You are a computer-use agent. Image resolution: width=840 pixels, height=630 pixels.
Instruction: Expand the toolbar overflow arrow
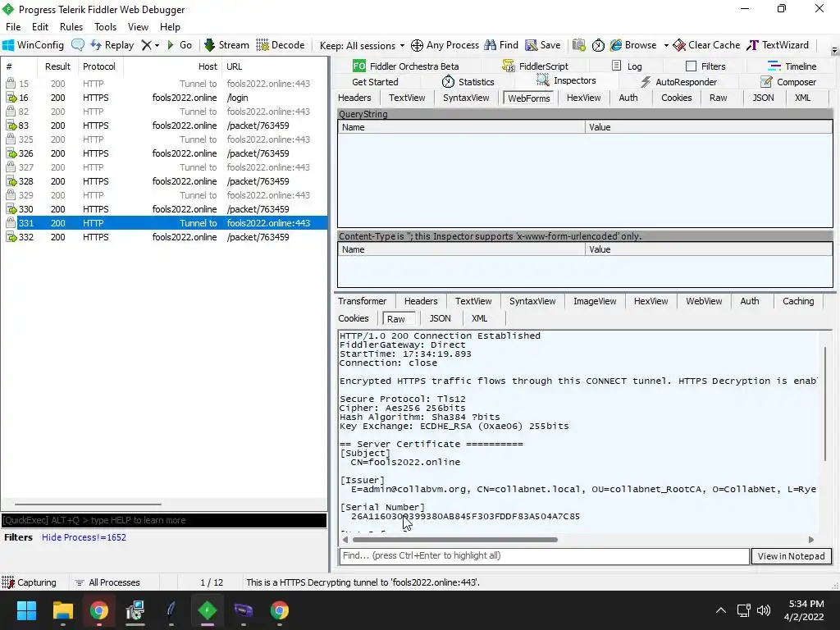[834, 50]
